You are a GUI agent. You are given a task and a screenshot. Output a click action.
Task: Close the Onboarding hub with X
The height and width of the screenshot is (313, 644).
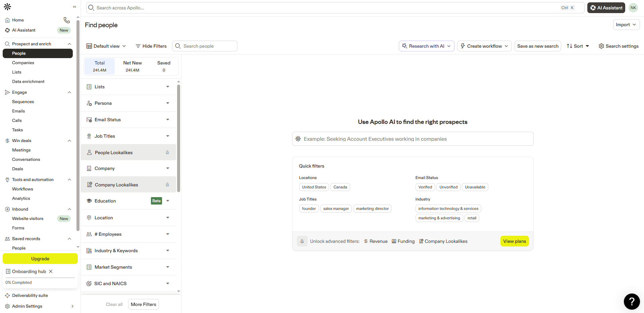51,271
